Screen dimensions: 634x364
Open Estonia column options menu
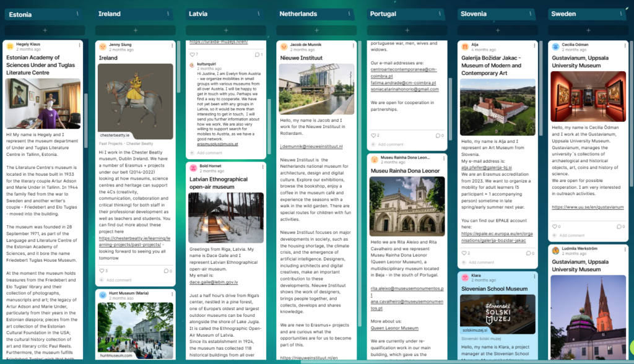coord(77,14)
